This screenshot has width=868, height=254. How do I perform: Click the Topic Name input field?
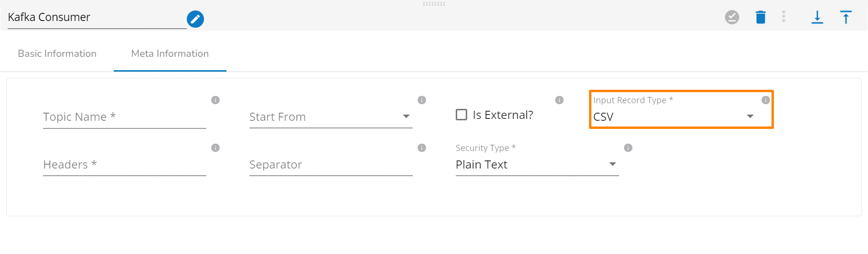click(124, 117)
